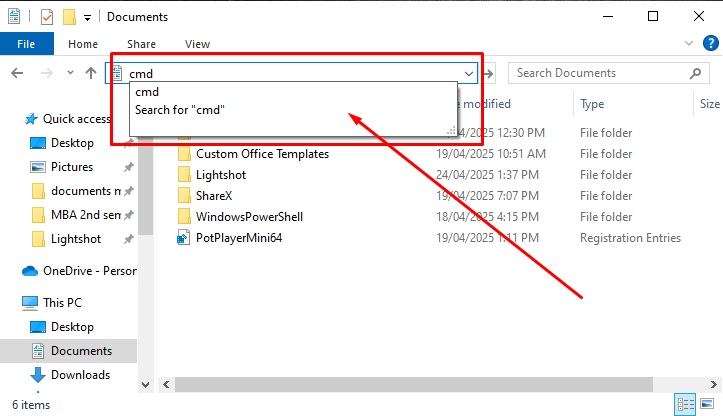The image size is (723, 416).
Task: Click the Properties icon in title bar
Action: [x=47, y=17]
